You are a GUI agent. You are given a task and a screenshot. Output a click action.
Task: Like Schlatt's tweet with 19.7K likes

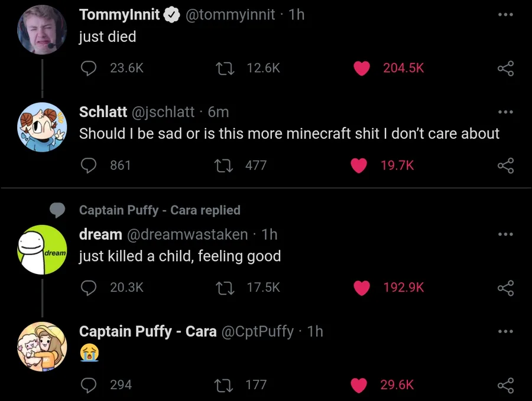click(359, 166)
